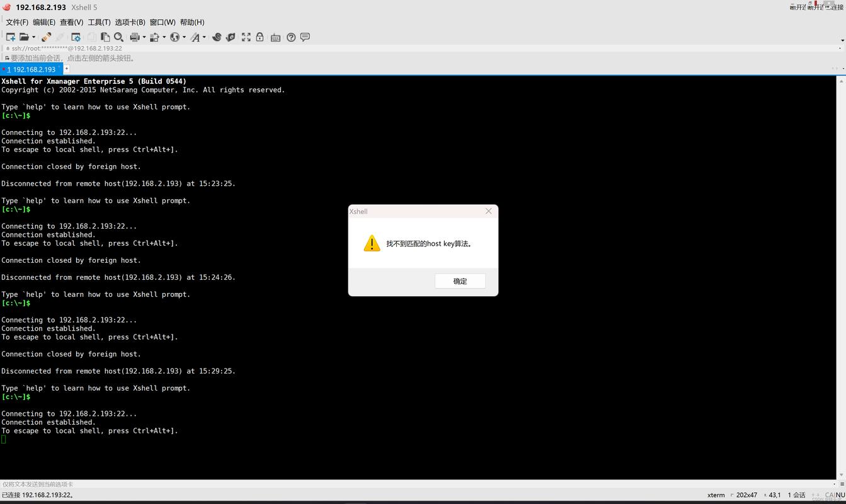Image resolution: width=846 pixels, height=504 pixels.
Task: Expand the Open folder dropdown arrow
Action: click(x=34, y=37)
